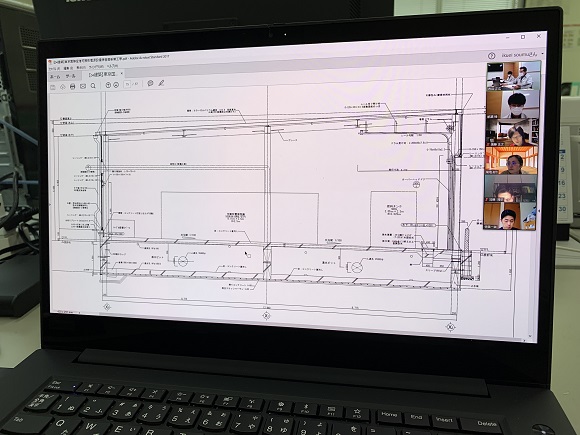
Task: Open search with the magnifier icon
Action: 93,86
